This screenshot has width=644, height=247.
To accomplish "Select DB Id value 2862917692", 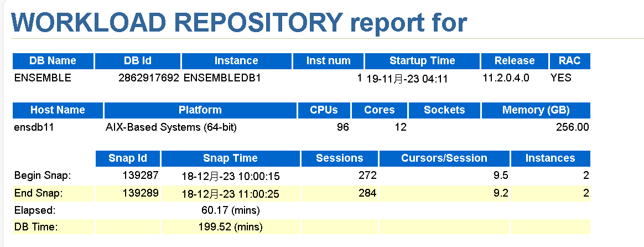I will (x=149, y=78).
